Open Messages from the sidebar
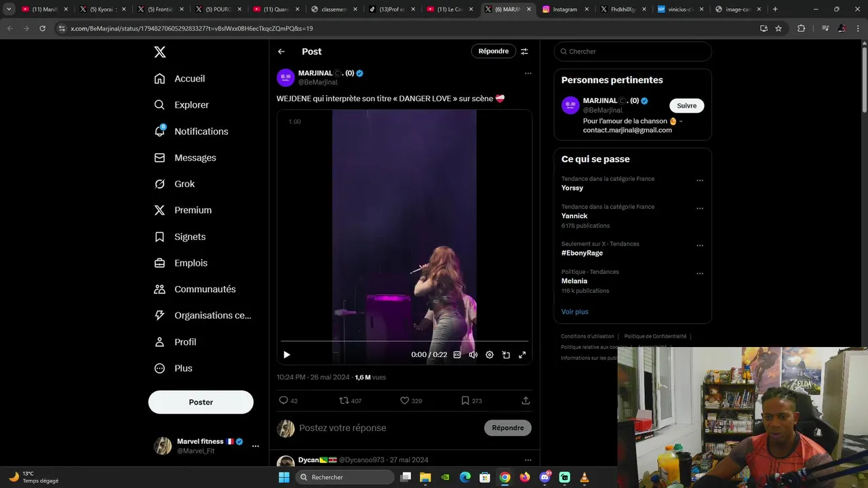The height and width of the screenshot is (488, 868). pos(185,158)
